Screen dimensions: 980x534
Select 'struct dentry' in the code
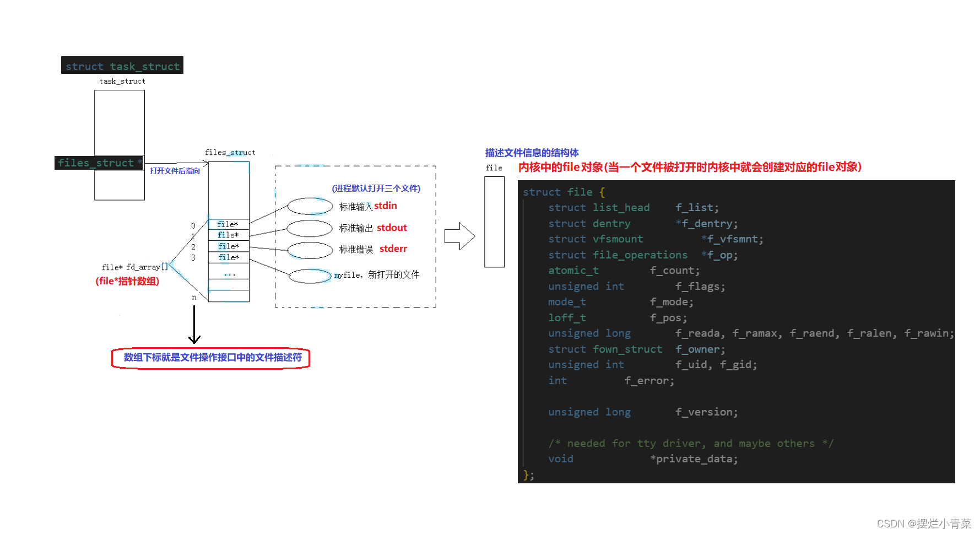pyautogui.click(x=589, y=224)
